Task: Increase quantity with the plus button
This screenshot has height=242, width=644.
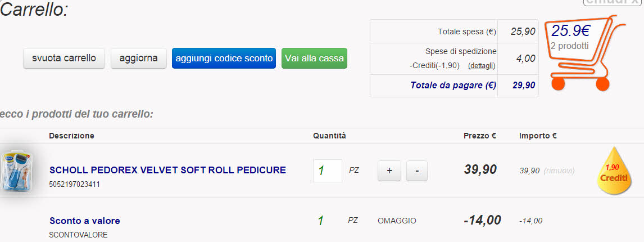Action: click(x=389, y=171)
